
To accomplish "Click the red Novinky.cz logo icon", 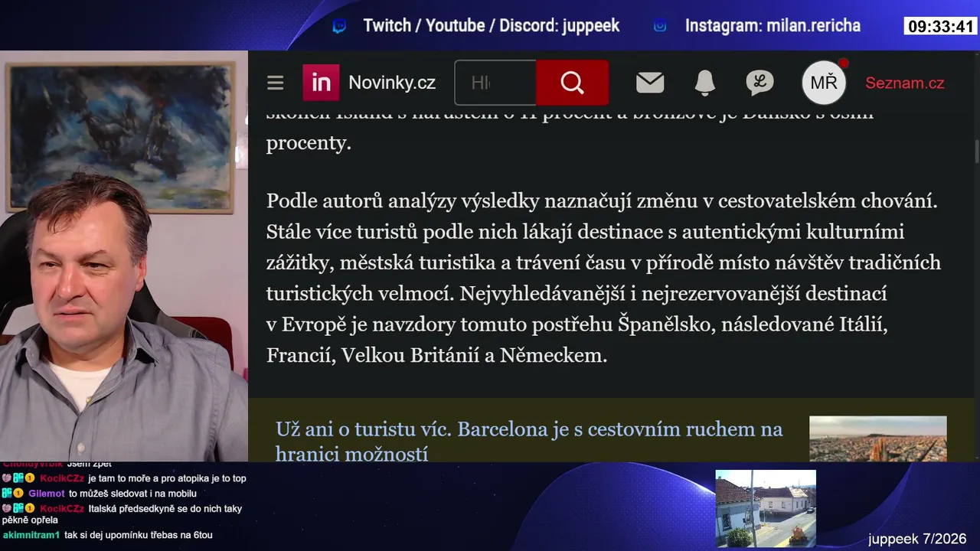I will [x=321, y=83].
